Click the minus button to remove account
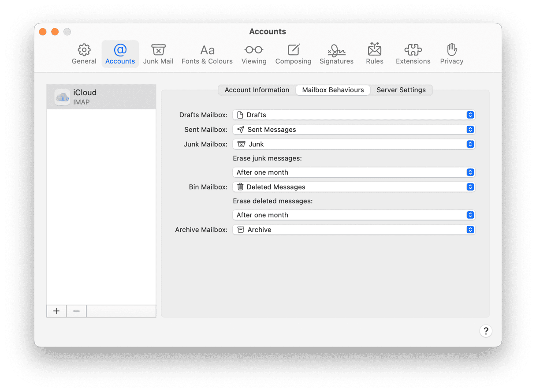 click(x=76, y=311)
